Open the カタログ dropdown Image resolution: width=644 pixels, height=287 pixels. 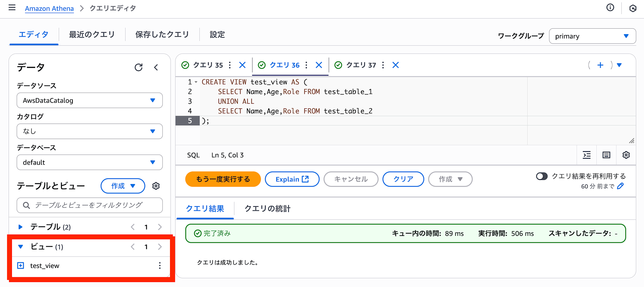90,131
